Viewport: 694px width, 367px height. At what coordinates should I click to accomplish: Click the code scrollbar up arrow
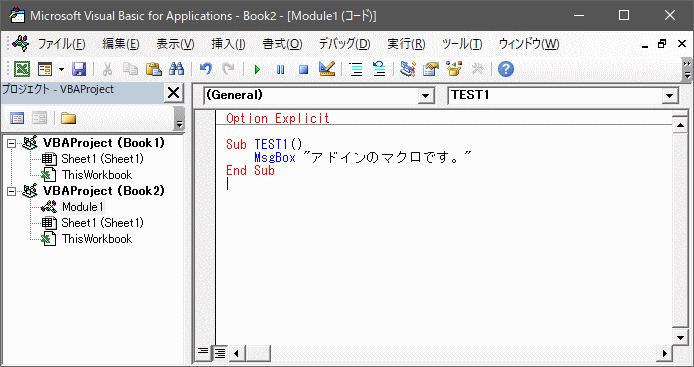[x=680, y=125]
